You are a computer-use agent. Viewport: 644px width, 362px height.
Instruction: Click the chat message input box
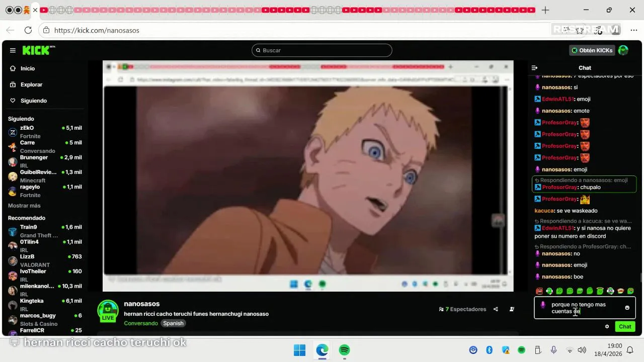pyautogui.click(x=585, y=308)
